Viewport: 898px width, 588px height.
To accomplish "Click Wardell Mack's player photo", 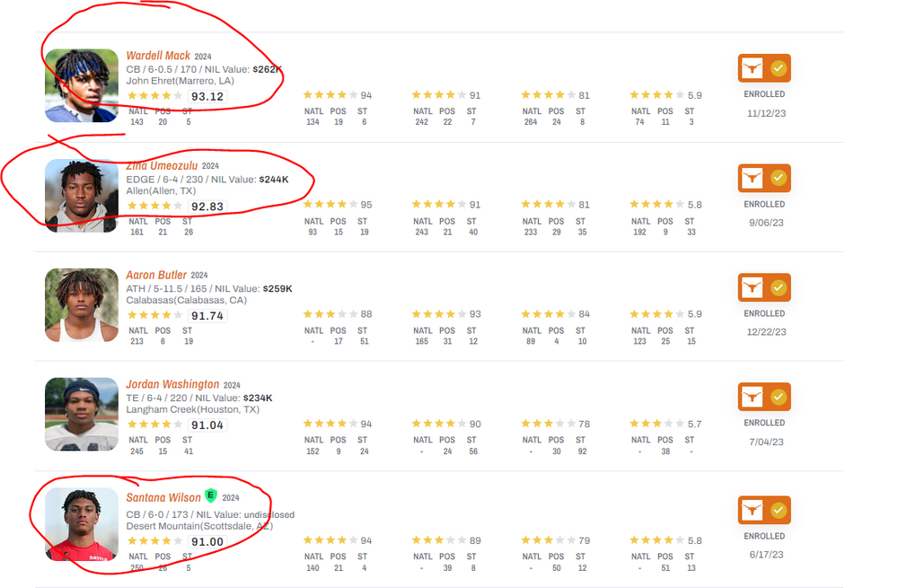I will (82, 85).
